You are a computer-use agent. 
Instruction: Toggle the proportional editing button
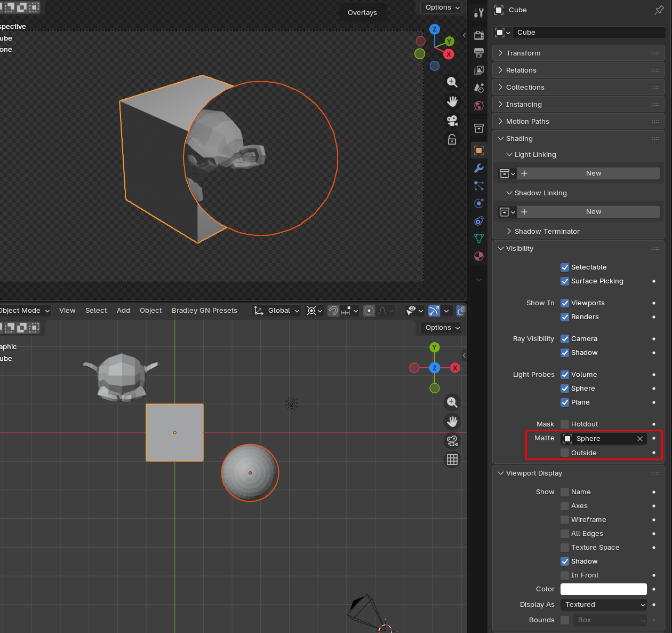[x=369, y=311]
